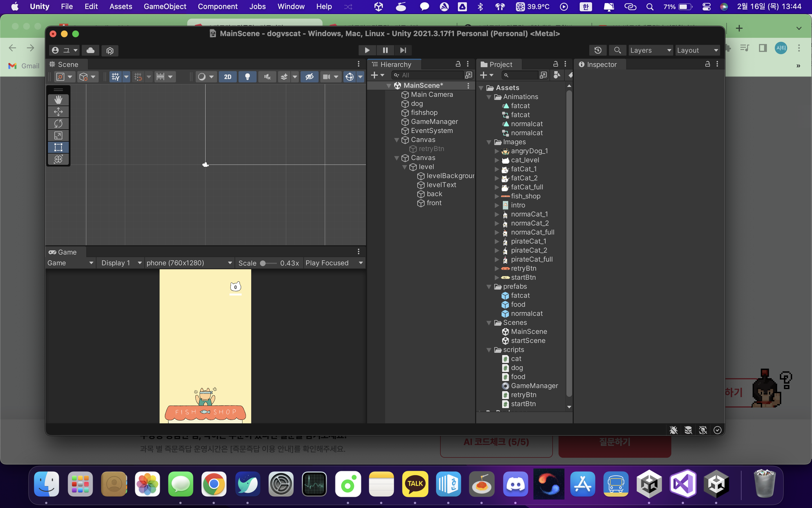This screenshot has height=508, width=812.
Task: Toggle grid visibility in Scene
Action: (115, 77)
